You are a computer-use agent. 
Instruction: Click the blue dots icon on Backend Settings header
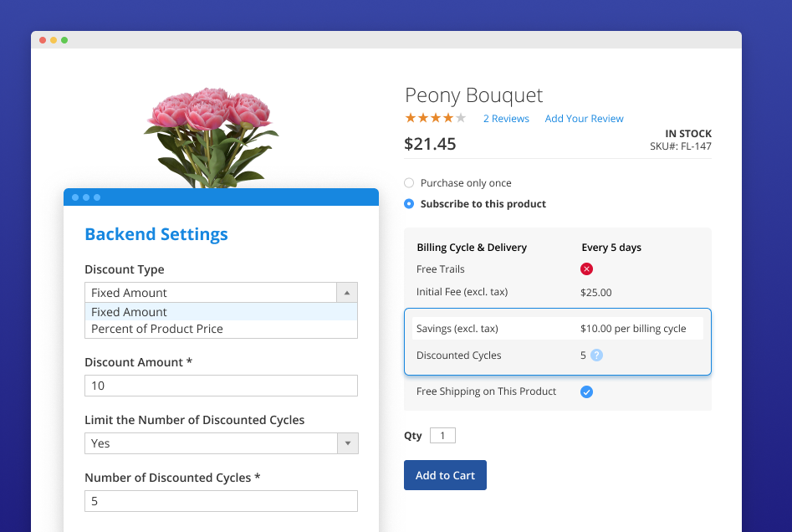tap(87, 197)
